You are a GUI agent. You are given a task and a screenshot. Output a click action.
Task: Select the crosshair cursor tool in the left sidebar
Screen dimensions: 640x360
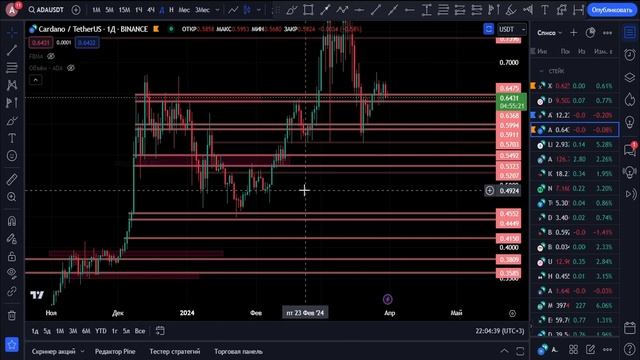click(x=12, y=32)
